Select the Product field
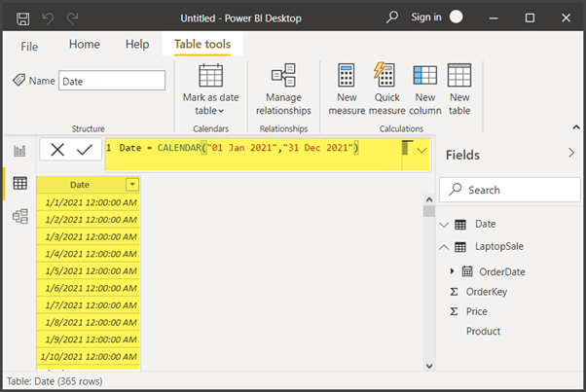 tap(483, 331)
